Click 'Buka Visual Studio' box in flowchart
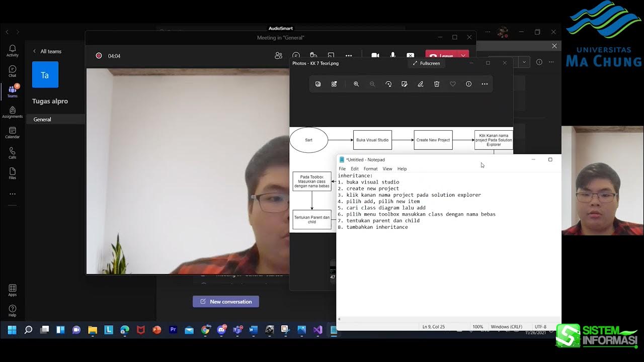This screenshot has height=362, width=644. (x=372, y=140)
